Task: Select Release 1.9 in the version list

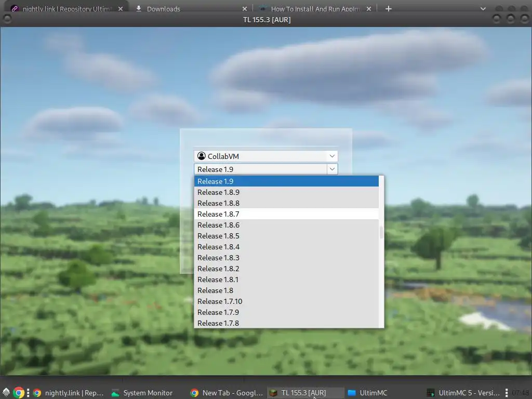Action: 286,181
